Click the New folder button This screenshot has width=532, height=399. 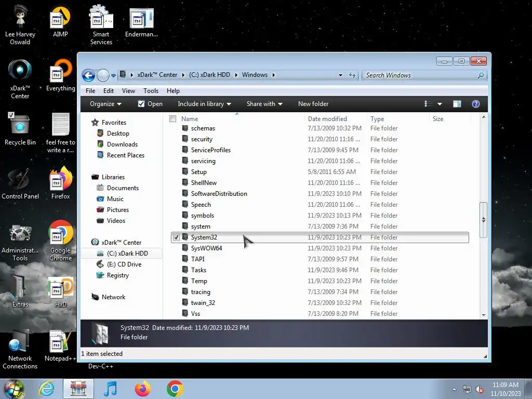coord(313,104)
